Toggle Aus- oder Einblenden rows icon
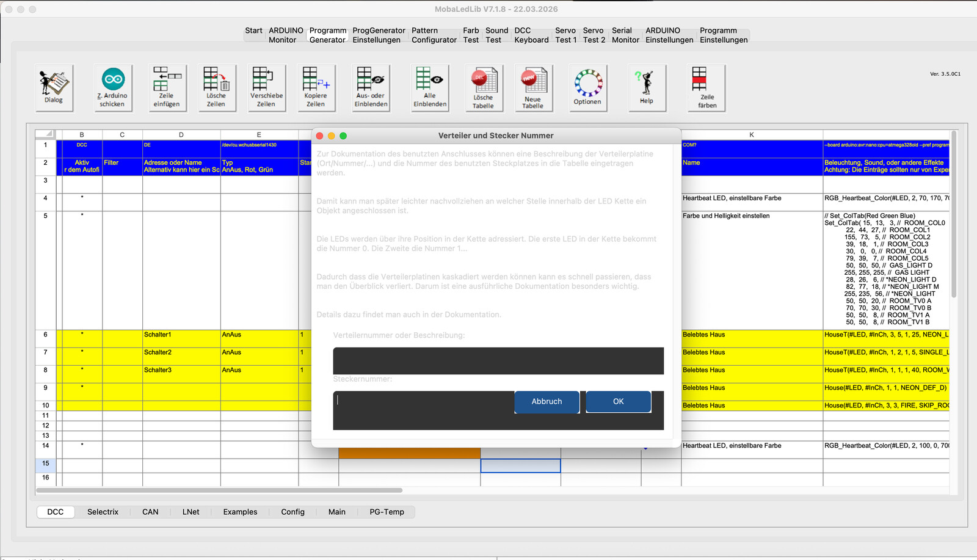977x560 pixels. [371, 87]
